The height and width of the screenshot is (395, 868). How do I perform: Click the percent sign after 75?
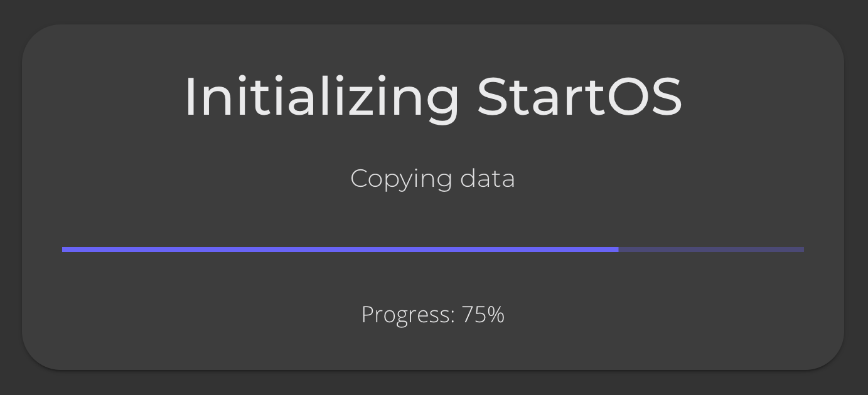tap(496, 314)
